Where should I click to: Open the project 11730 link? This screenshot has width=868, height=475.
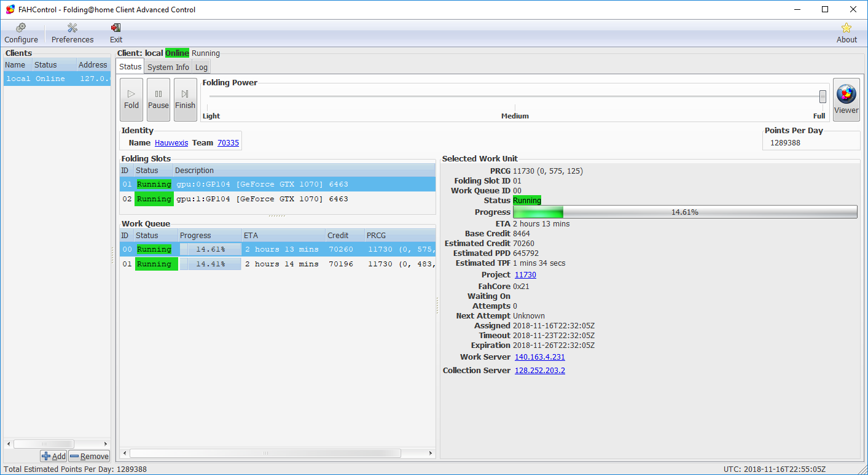click(x=525, y=274)
